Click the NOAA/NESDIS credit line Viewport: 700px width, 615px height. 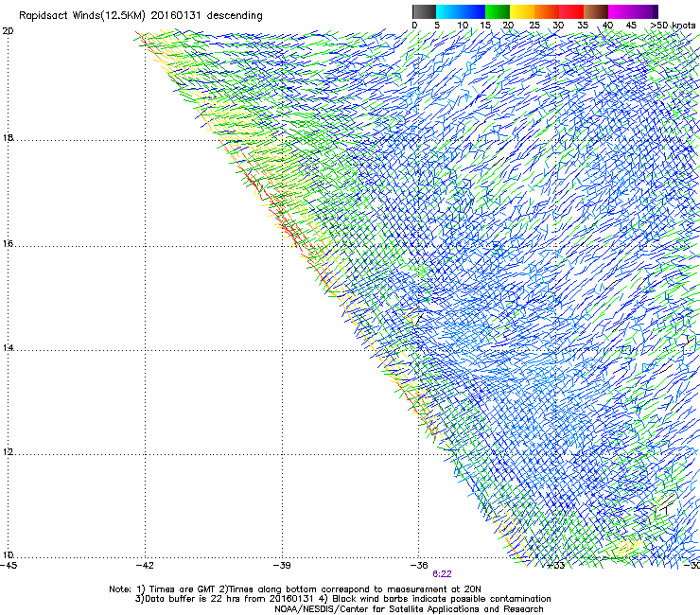point(409,609)
